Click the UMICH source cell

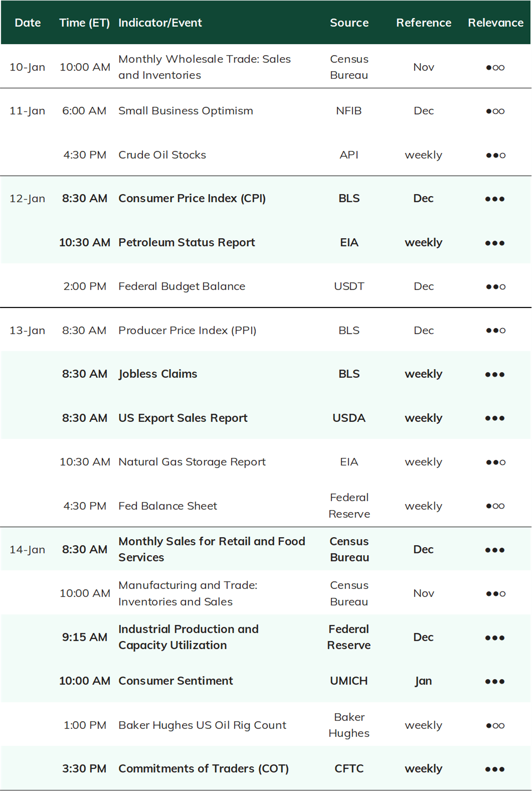pyautogui.click(x=349, y=681)
